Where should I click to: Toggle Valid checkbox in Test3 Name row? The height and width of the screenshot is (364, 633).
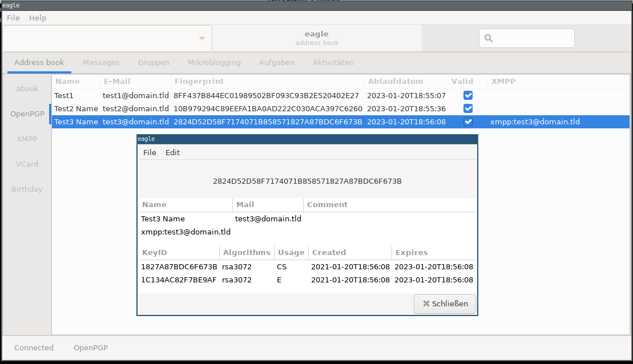point(468,122)
